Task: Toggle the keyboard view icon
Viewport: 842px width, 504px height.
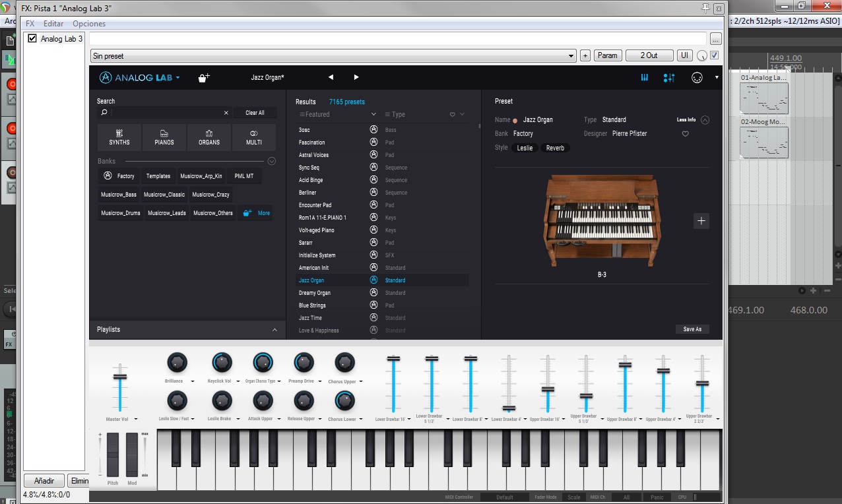Action: [x=645, y=77]
